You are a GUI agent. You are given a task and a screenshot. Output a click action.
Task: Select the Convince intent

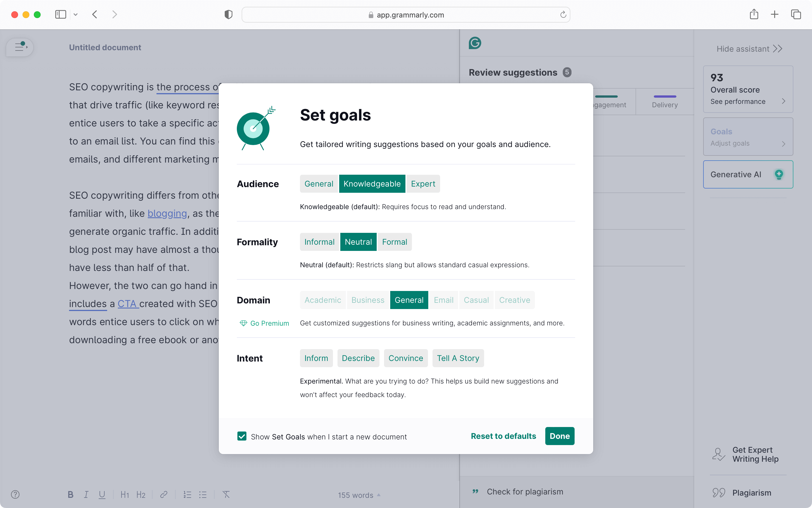406,358
